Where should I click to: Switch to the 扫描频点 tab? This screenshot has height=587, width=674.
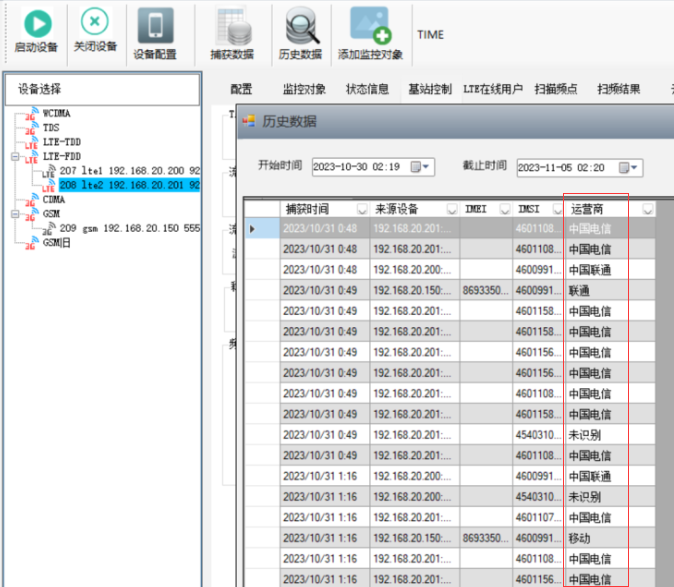pos(555,89)
